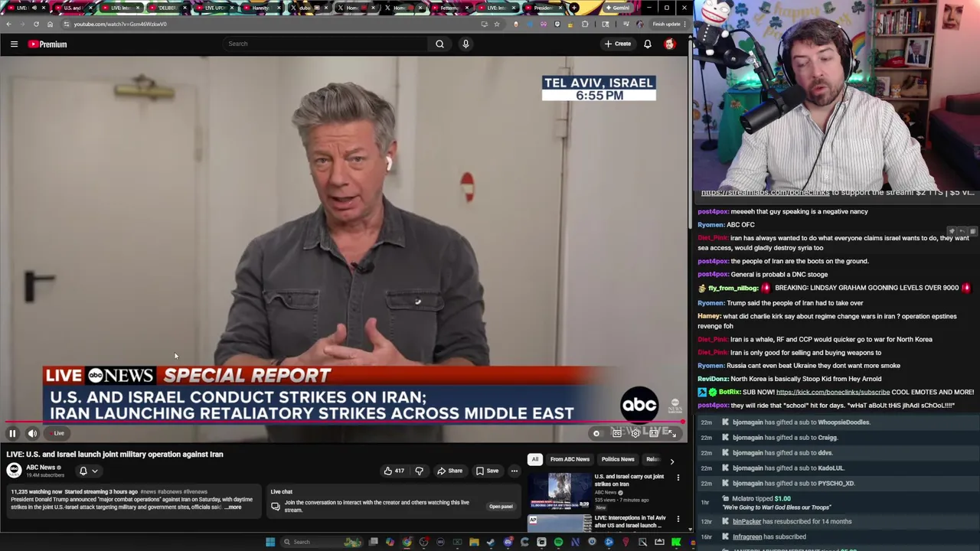
Task: Open the YouTube guide hamburger menu
Action: (14, 44)
